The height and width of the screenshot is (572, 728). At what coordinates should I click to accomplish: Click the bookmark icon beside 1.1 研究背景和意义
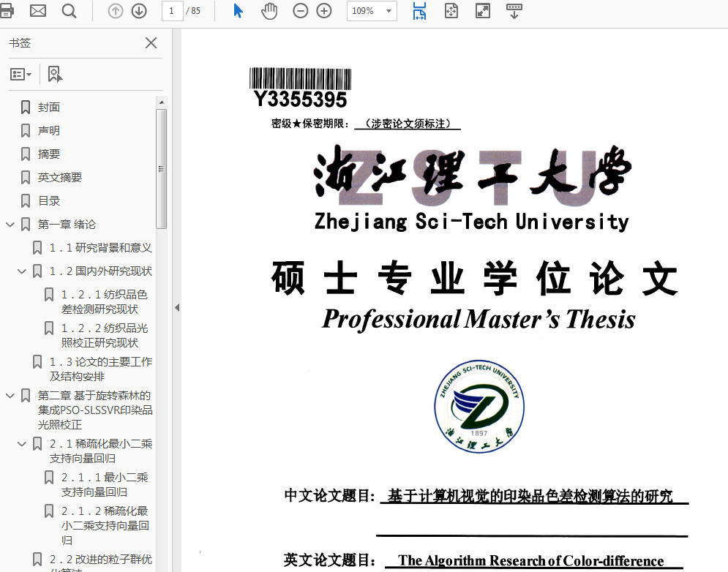pos(37,247)
